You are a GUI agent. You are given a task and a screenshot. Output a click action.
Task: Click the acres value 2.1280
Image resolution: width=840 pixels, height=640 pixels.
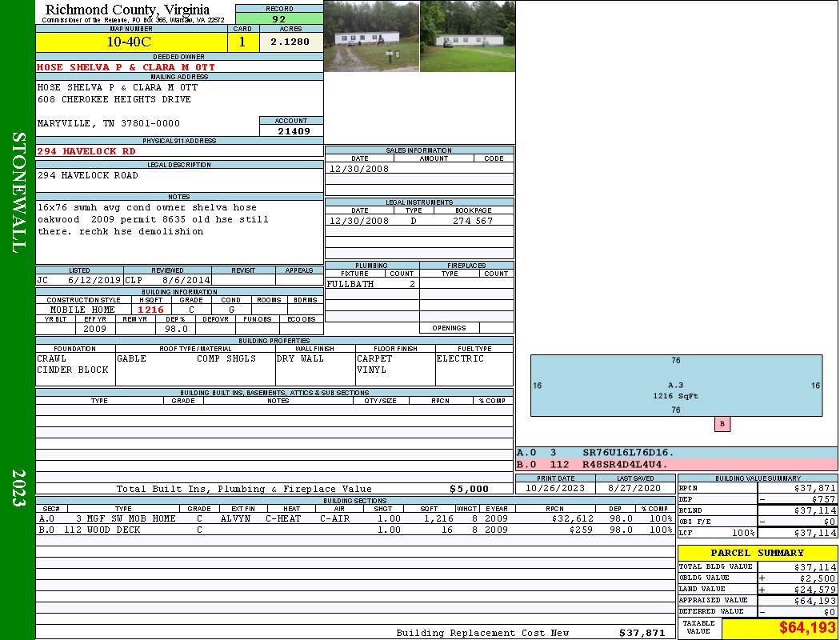coord(290,42)
